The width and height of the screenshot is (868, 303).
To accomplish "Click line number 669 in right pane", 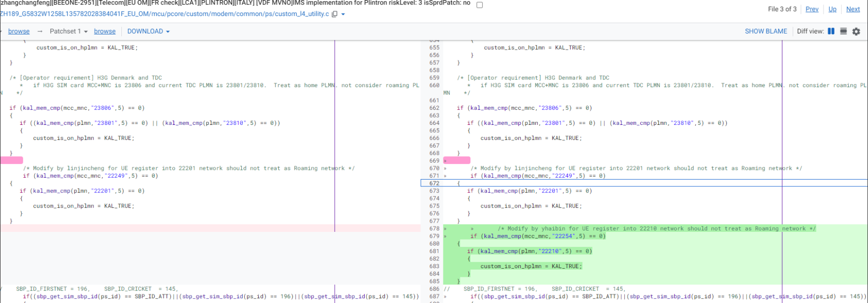I will 434,161.
